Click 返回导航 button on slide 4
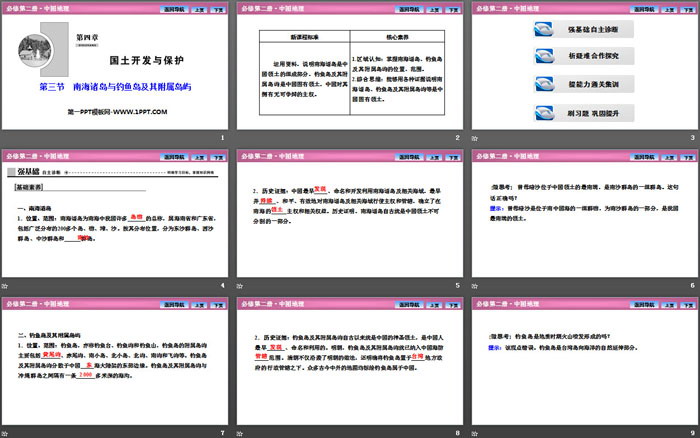 tap(174, 157)
